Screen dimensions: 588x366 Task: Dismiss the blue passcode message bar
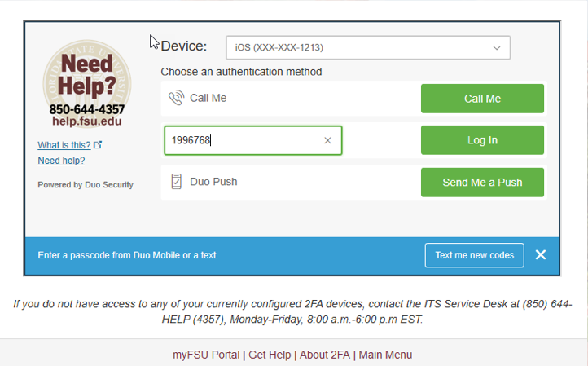pyautogui.click(x=540, y=255)
